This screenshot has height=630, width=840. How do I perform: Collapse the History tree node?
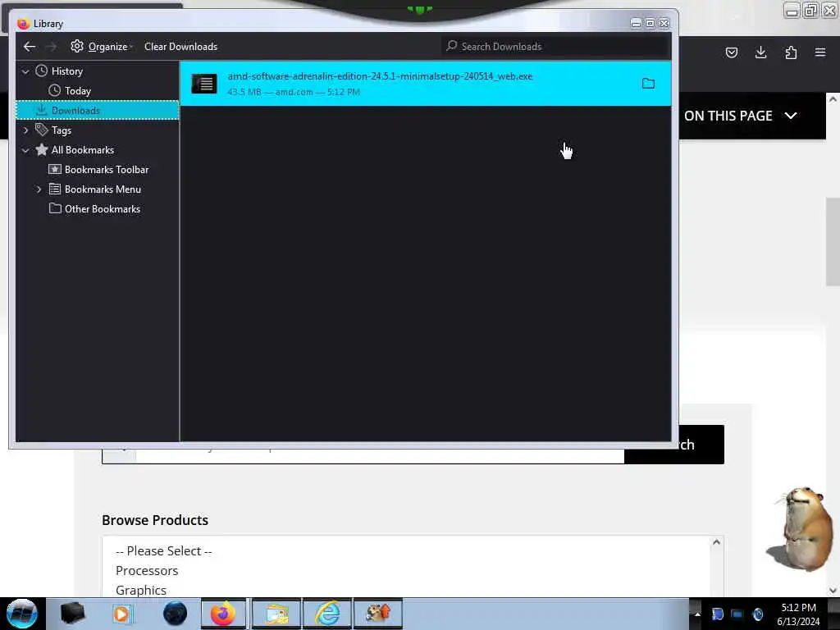[25, 71]
